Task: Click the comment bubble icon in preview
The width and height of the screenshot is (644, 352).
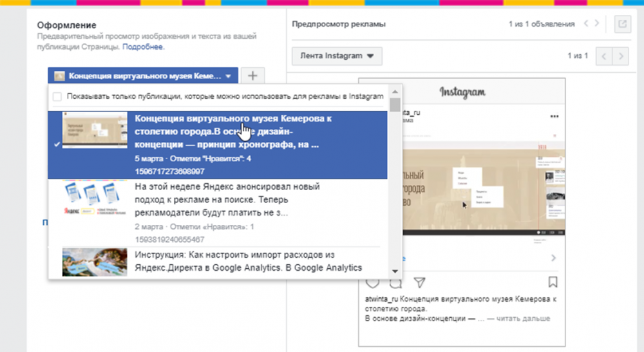Action: point(395,283)
